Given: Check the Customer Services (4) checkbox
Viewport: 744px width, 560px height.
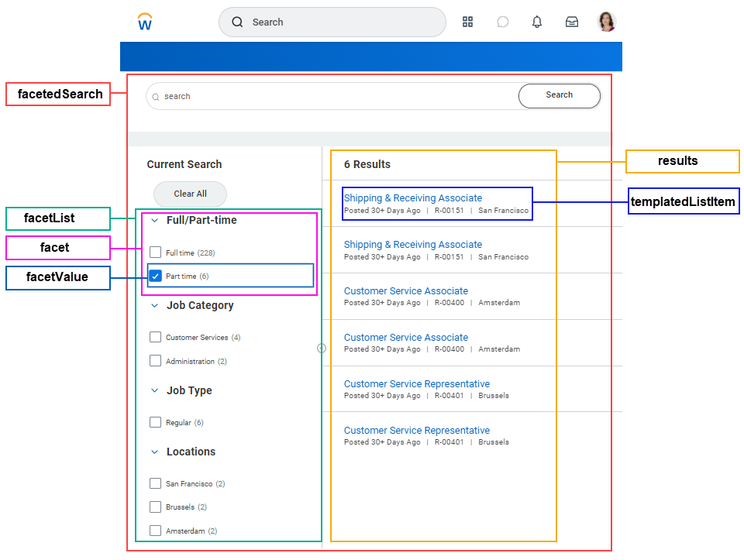Looking at the screenshot, I should [x=155, y=337].
